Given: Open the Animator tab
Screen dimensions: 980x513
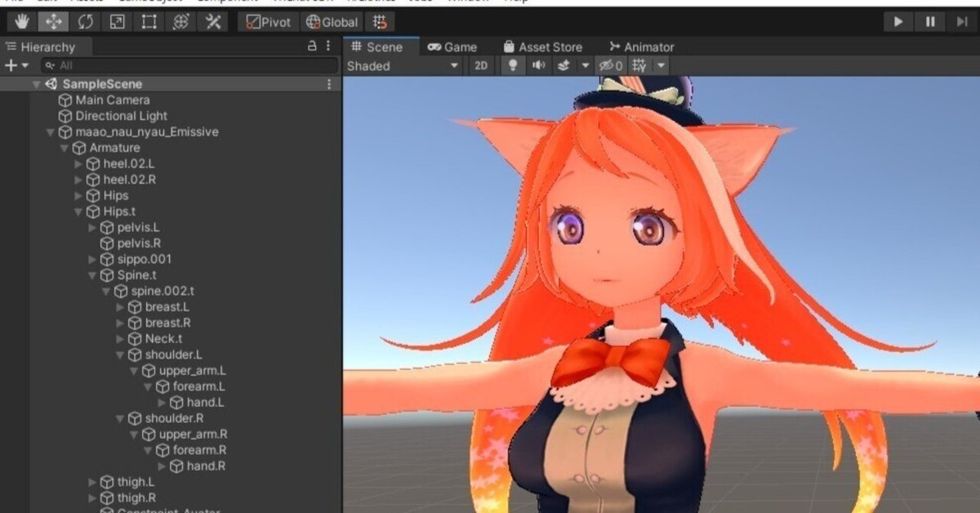Looking at the screenshot, I should (641, 47).
